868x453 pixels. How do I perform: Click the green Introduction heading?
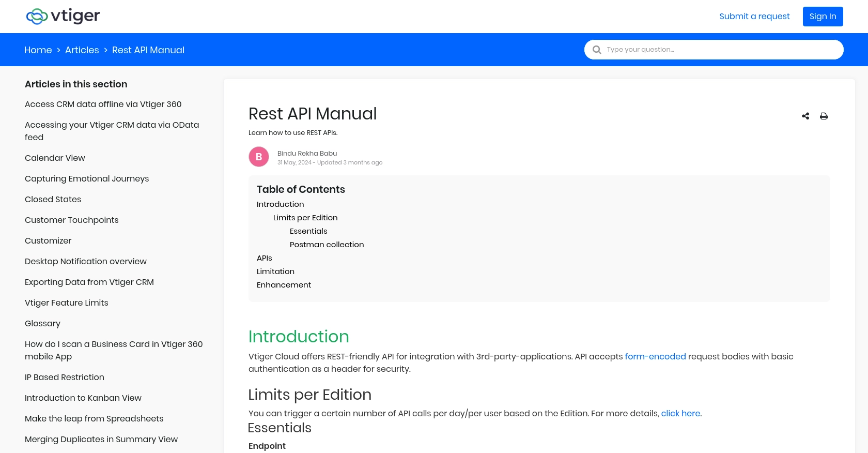299,337
